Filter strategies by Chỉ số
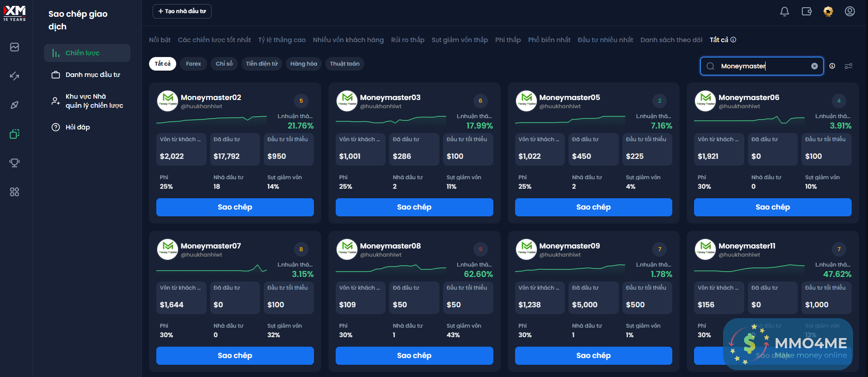The image size is (868, 377). [224, 64]
